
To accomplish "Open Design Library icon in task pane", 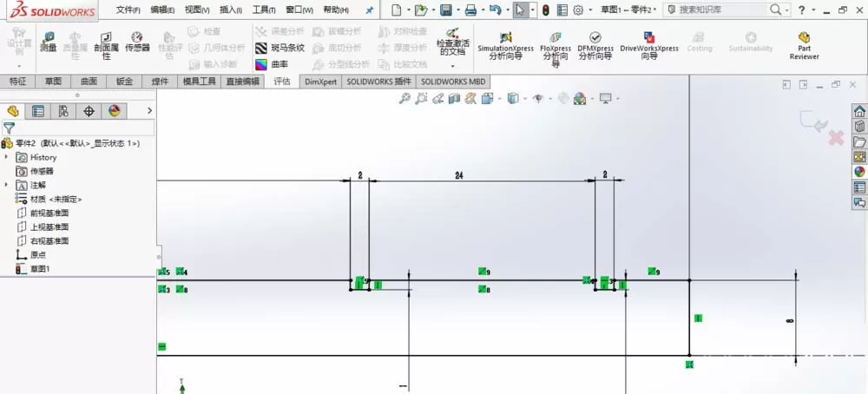I will coord(859,126).
